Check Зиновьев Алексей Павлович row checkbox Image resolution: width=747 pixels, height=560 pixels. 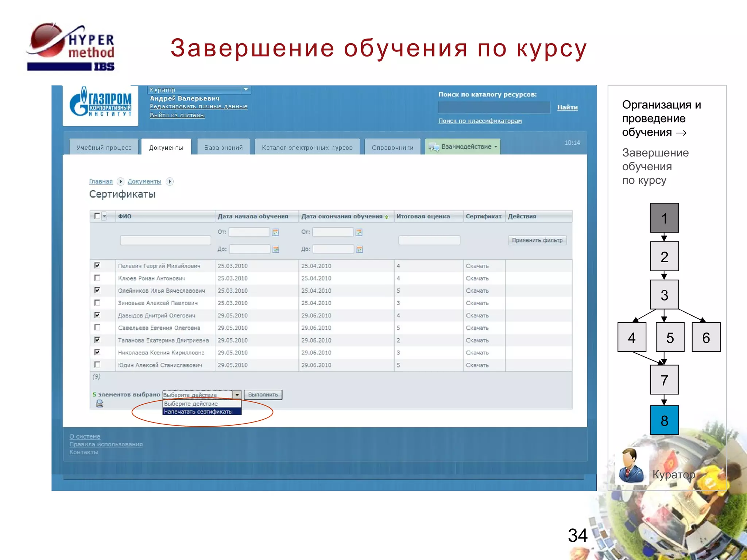97,303
